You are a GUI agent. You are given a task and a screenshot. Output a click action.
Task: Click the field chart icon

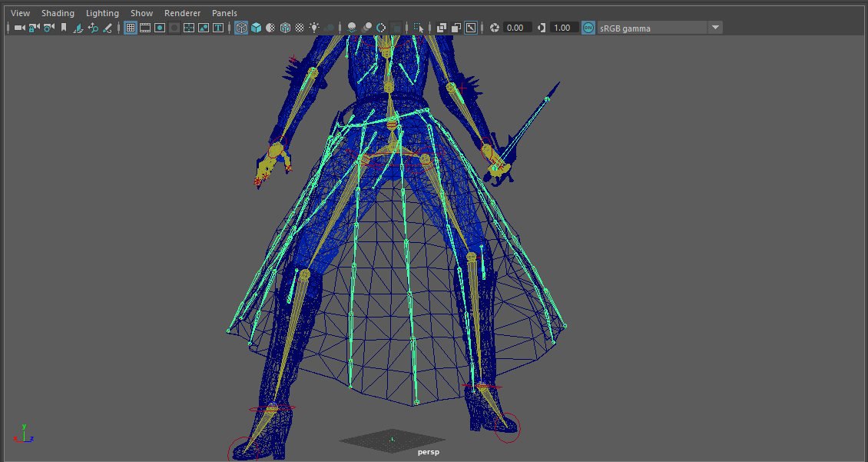pos(188,28)
